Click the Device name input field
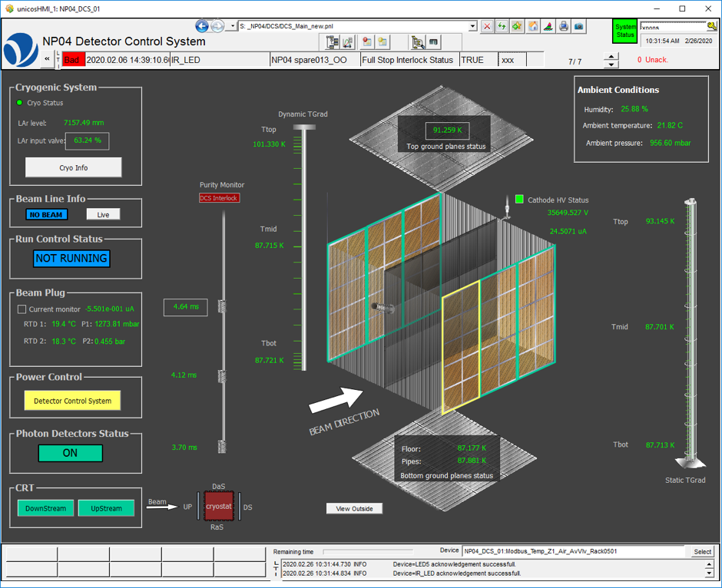This screenshot has height=588, width=722. (x=572, y=551)
